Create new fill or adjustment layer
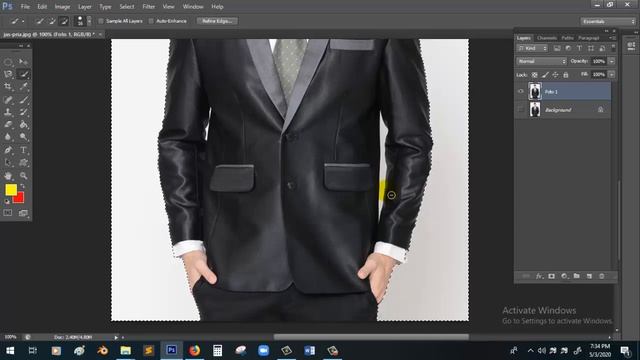Screen dimensions: 640x360 [x=564, y=276]
